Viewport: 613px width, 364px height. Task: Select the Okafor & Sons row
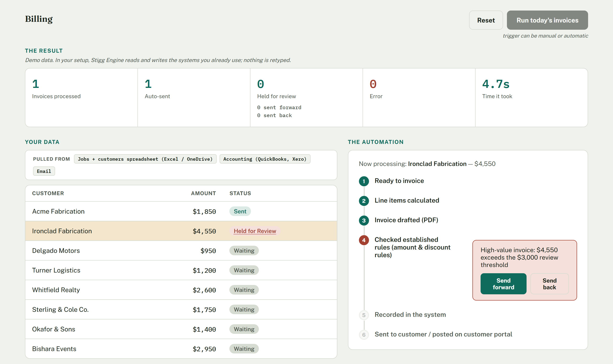181,329
